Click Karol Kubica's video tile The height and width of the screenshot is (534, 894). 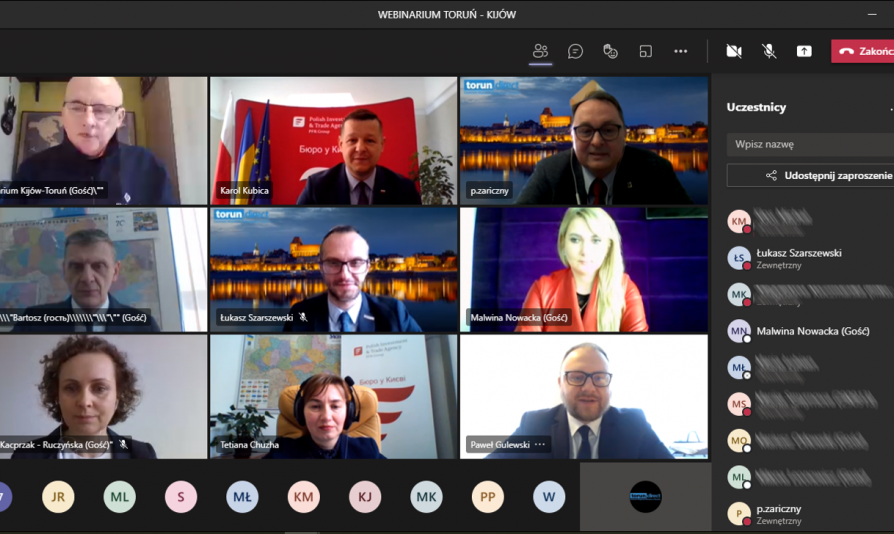[333, 141]
